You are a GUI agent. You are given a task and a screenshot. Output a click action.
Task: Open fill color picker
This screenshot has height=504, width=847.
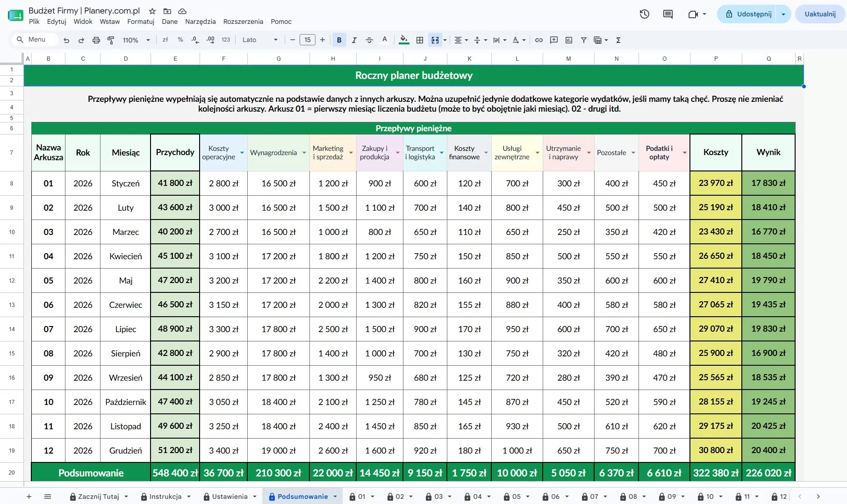404,40
